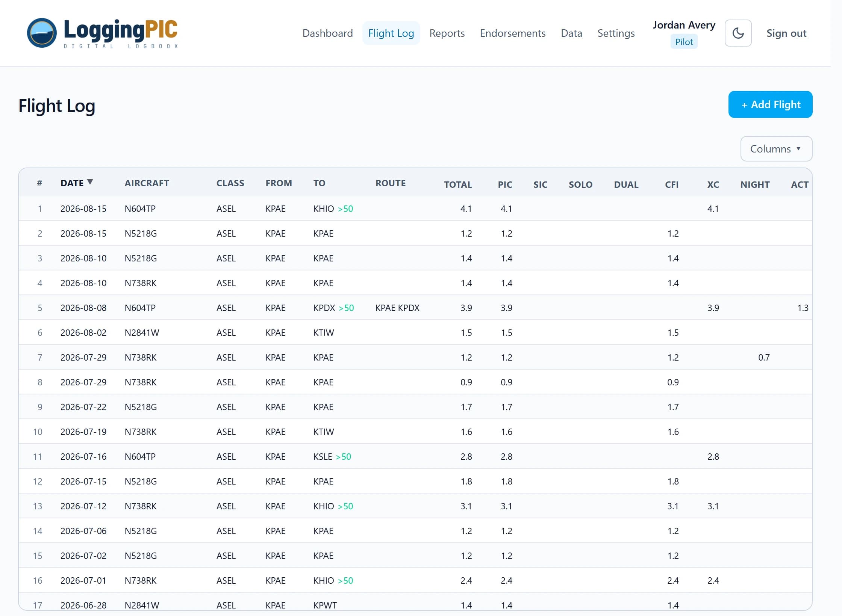The image size is (842, 616).
Task: Click the NIGHT column header
Action: (x=755, y=184)
